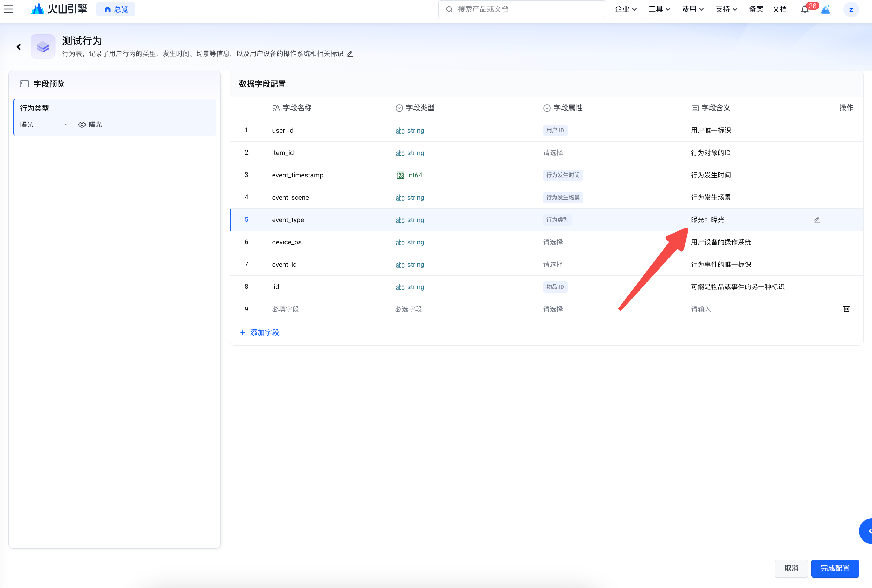Image resolution: width=872 pixels, height=588 pixels.
Task: Open 字段属性 dropdown for device_os row
Action: point(553,242)
